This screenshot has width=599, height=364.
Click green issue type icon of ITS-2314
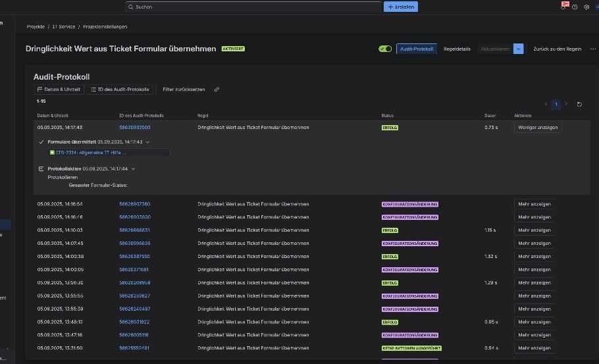(52, 153)
